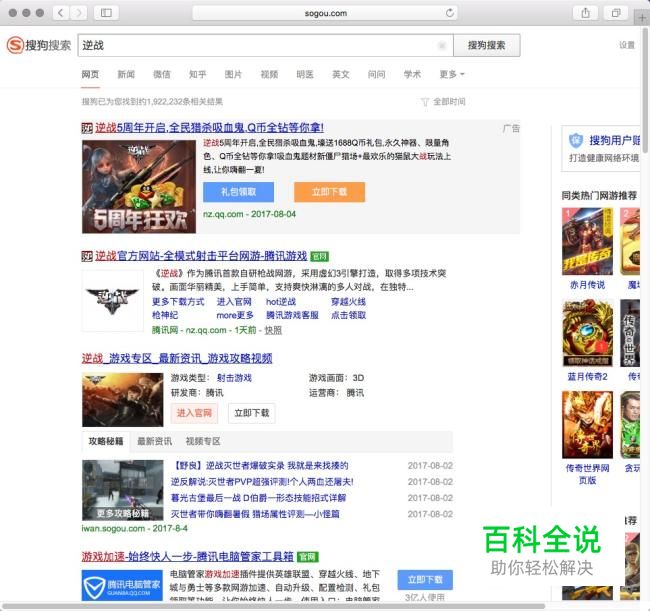Image resolution: width=650 pixels, height=611 pixels.
Task: Click the search input containing 逆战
Action: [x=265, y=45]
